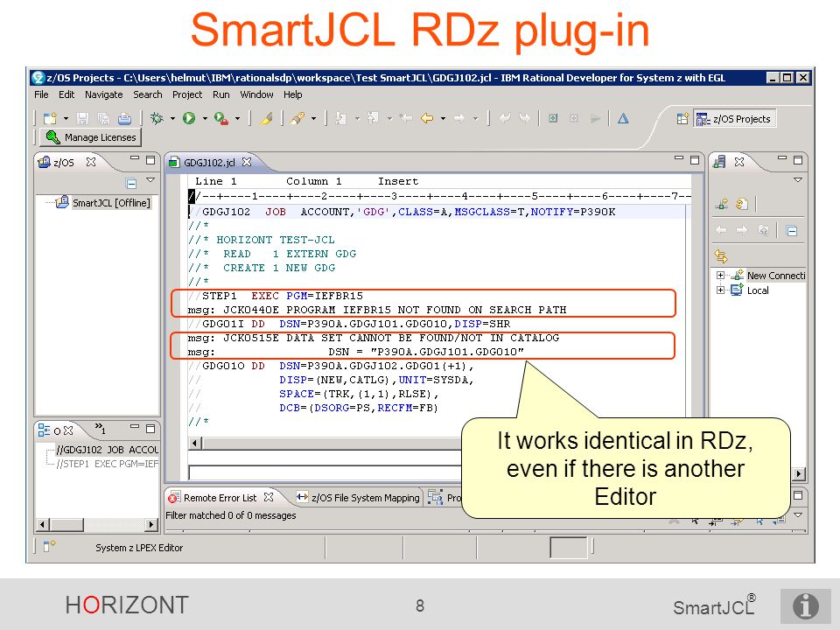Close the GDGJ102.jcl editor tab
The image size is (840, 630).
pyautogui.click(x=247, y=162)
